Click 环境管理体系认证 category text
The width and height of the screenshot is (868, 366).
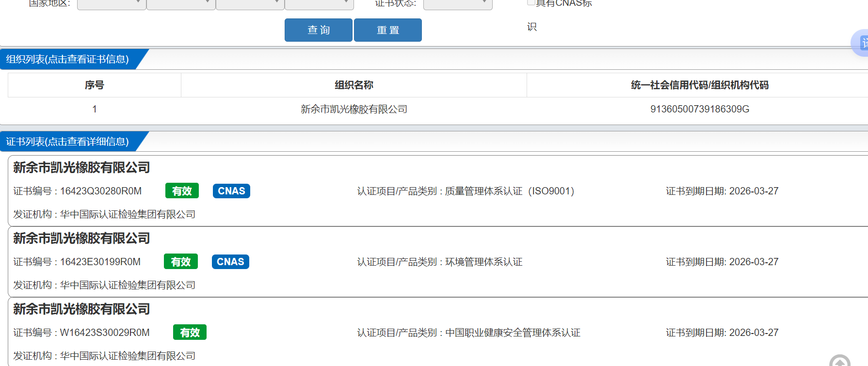coord(483,262)
